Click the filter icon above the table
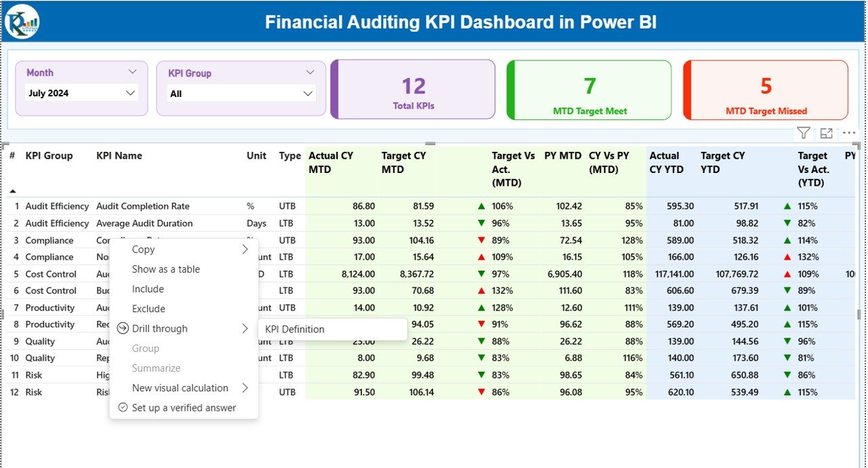868x468 pixels. [x=803, y=134]
